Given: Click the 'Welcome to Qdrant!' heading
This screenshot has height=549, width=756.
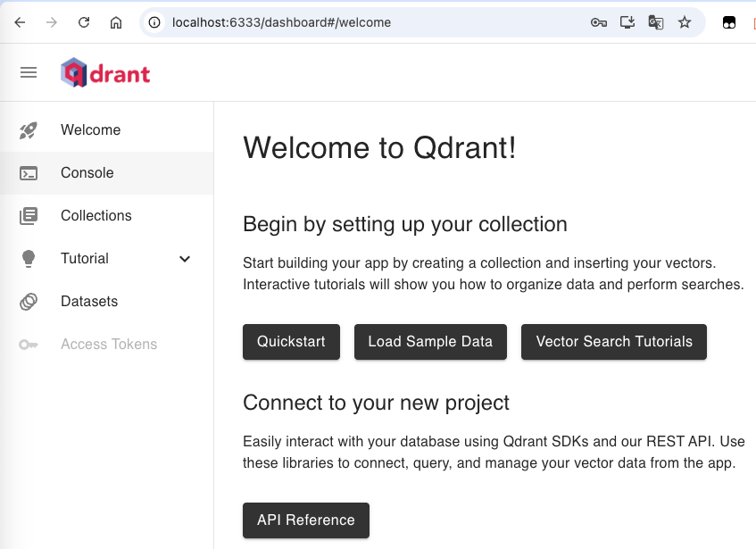Looking at the screenshot, I should click(379, 147).
